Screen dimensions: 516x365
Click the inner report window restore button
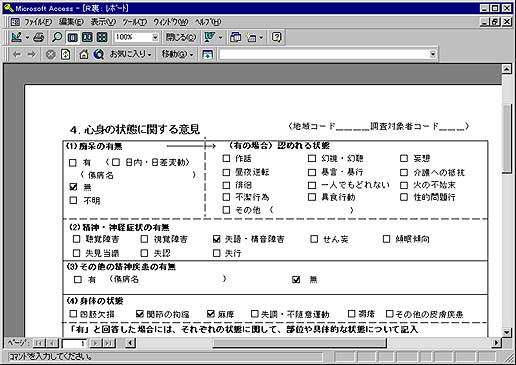495,22
